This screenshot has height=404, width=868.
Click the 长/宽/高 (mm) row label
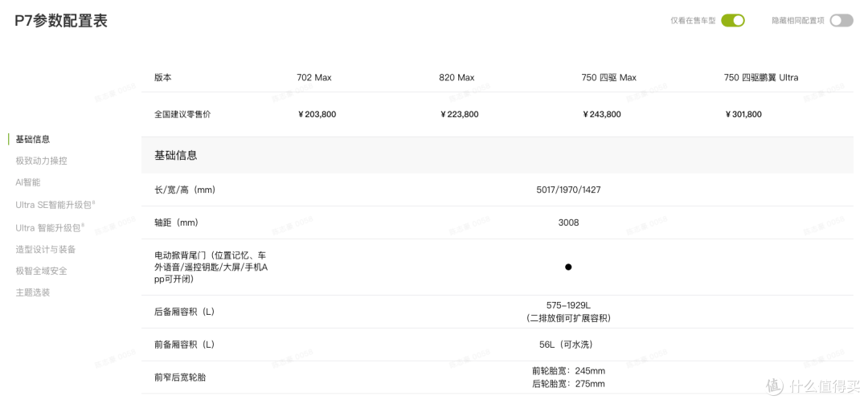click(x=185, y=190)
